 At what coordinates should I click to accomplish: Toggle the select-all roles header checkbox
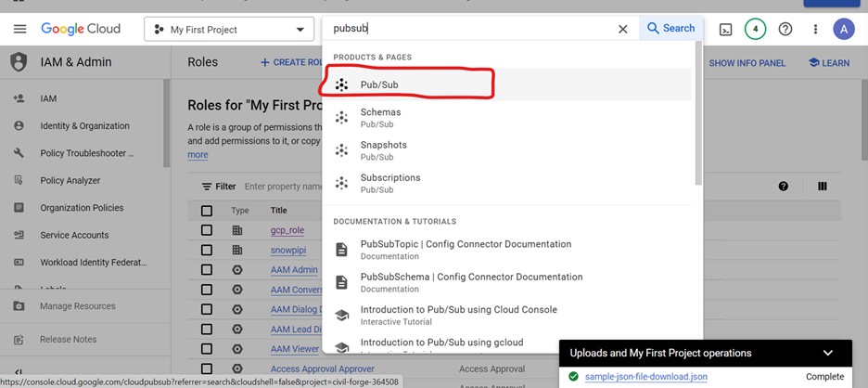coord(207,211)
